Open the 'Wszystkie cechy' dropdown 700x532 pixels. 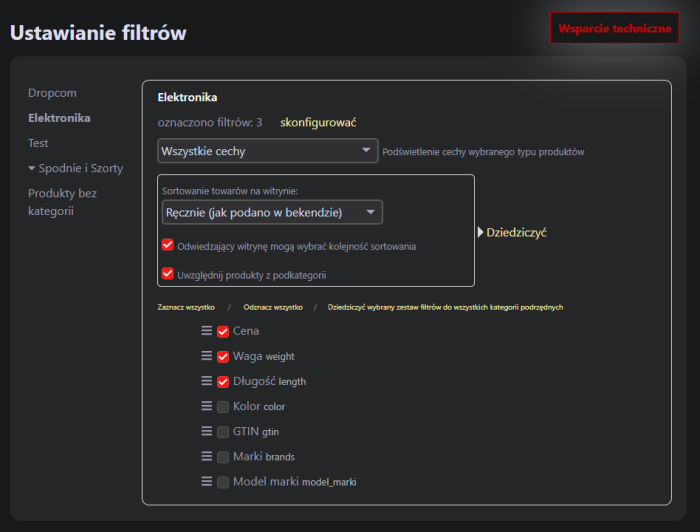click(267, 151)
